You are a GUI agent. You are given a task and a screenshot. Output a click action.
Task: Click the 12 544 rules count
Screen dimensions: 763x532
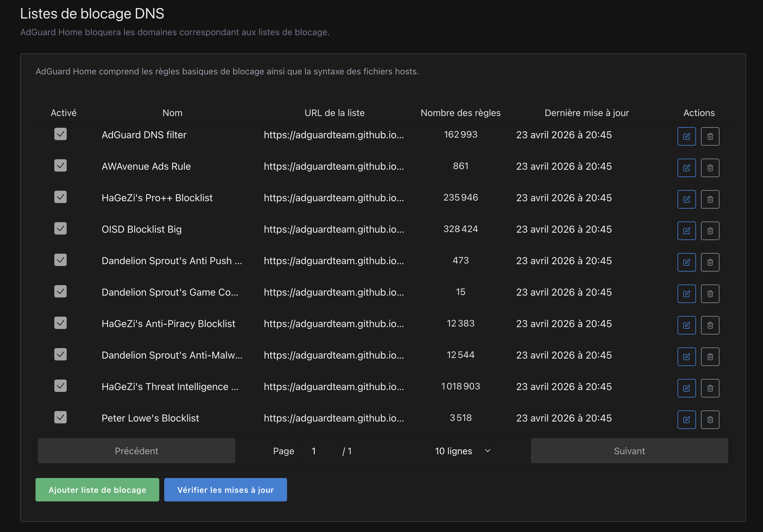click(x=461, y=355)
